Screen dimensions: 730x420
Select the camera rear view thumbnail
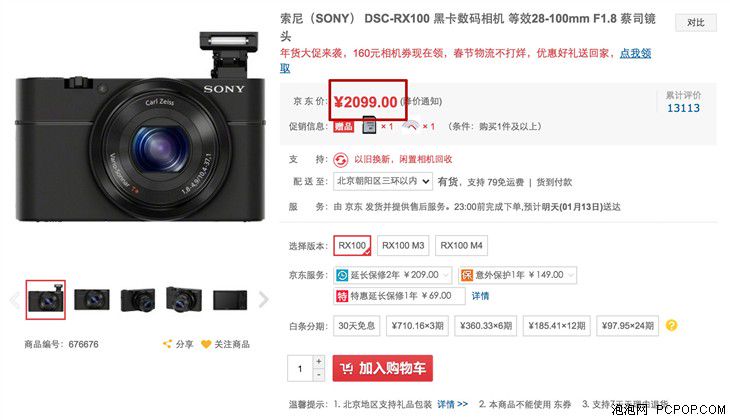[230, 299]
